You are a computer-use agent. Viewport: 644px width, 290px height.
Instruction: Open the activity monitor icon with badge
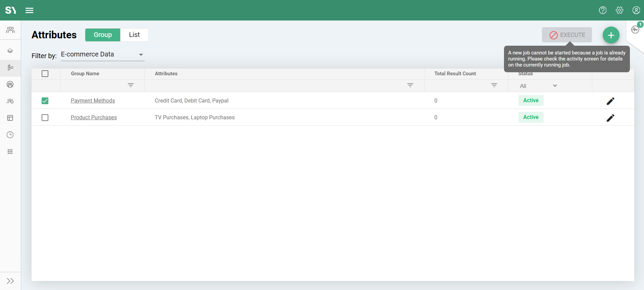pyautogui.click(x=635, y=30)
